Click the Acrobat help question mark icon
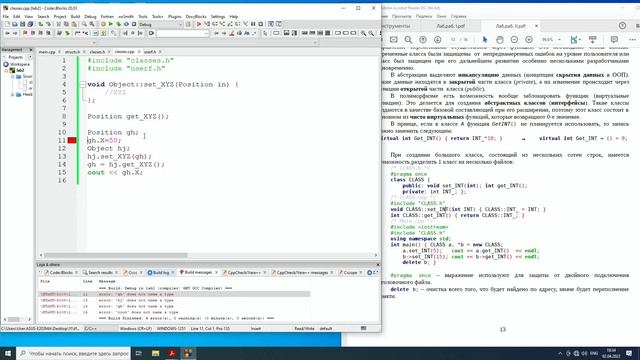 (x=622, y=26)
